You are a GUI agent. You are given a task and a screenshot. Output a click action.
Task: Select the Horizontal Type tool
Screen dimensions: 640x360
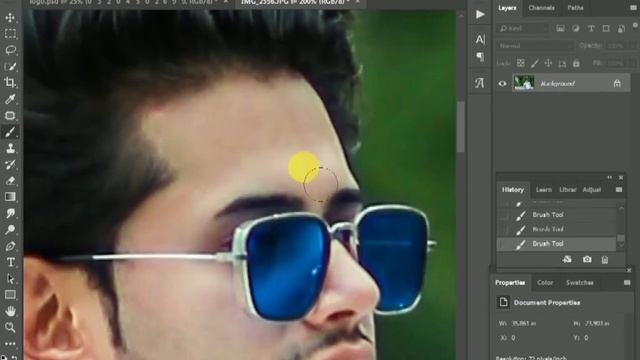click(10, 262)
